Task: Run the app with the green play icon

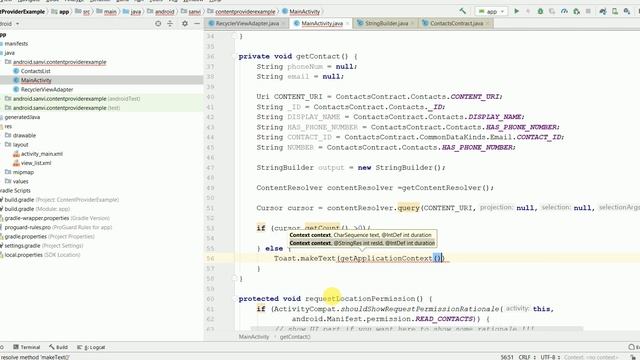Action: [516, 11]
